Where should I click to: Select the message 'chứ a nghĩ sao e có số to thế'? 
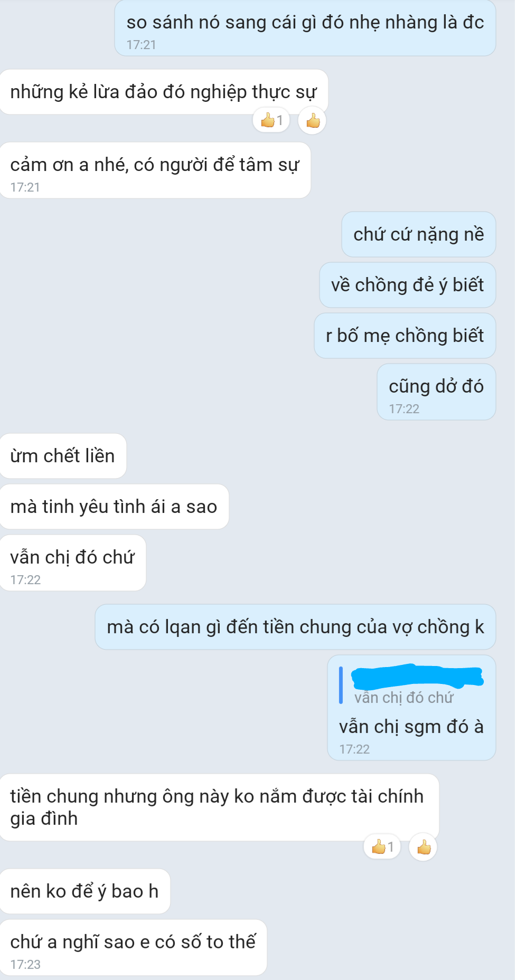[133, 948]
